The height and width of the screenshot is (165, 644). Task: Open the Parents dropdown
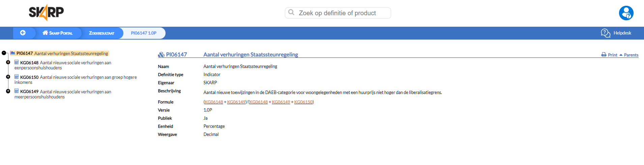pos(629,55)
